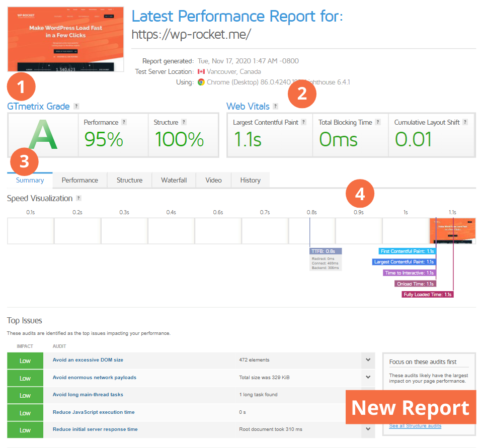The width and height of the screenshot is (482, 448).
Task: Click the Tue, Nov 17, 2020 report date
Action: pyautogui.click(x=248, y=61)
